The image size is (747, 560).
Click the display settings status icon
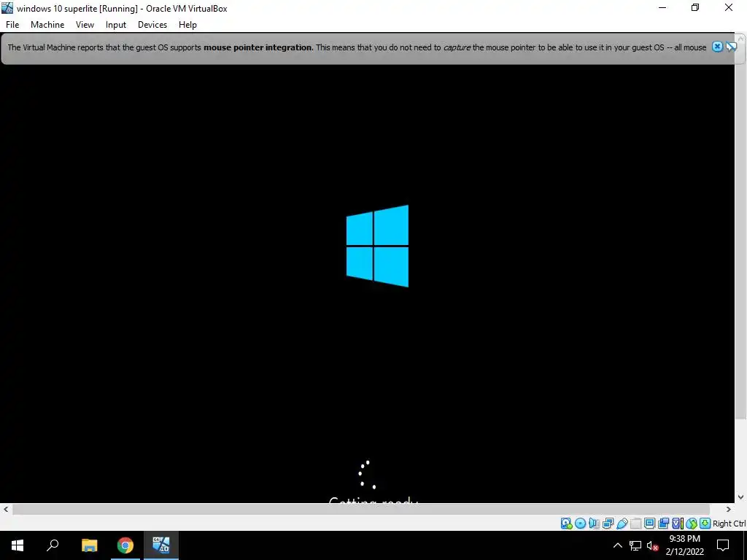point(649,524)
